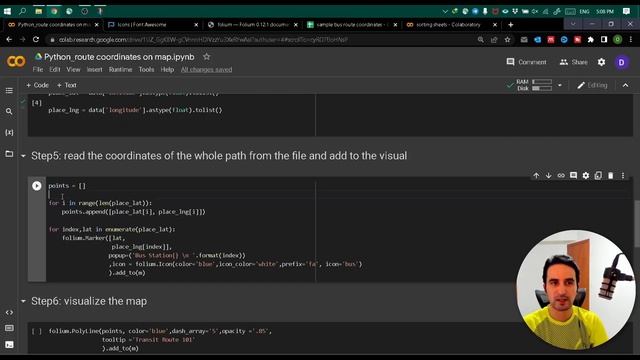Open the File menu
The width and height of the screenshot is (640, 360).
pyautogui.click(x=38, y=69)
